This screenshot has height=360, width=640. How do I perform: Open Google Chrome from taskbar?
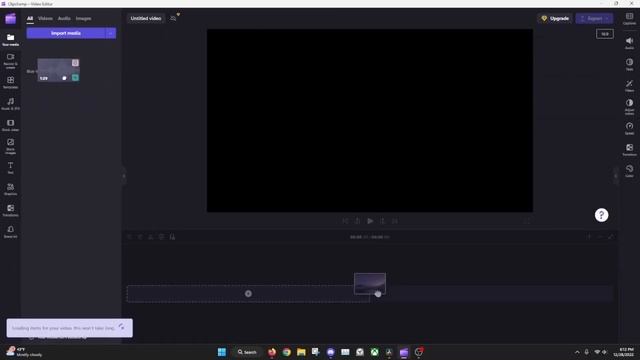click(x=287, y=352)
